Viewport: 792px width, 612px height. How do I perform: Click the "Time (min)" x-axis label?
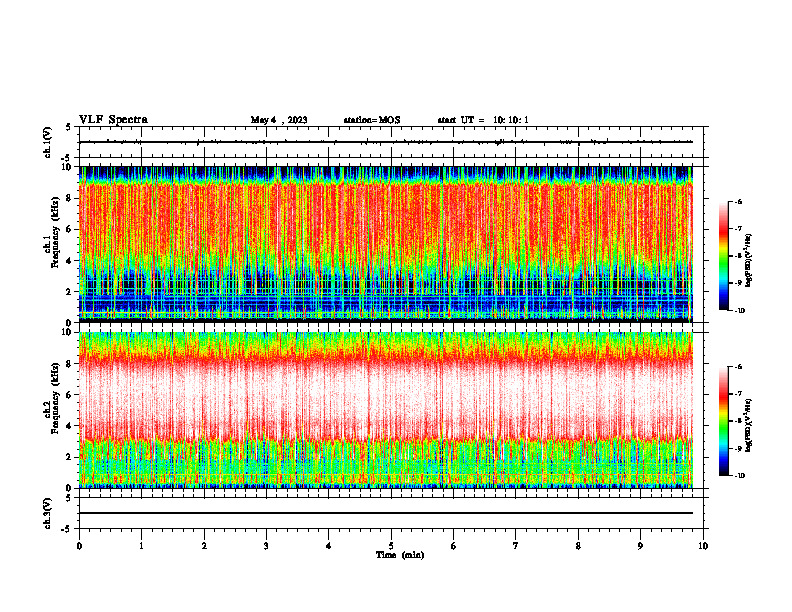click(400, 555)
